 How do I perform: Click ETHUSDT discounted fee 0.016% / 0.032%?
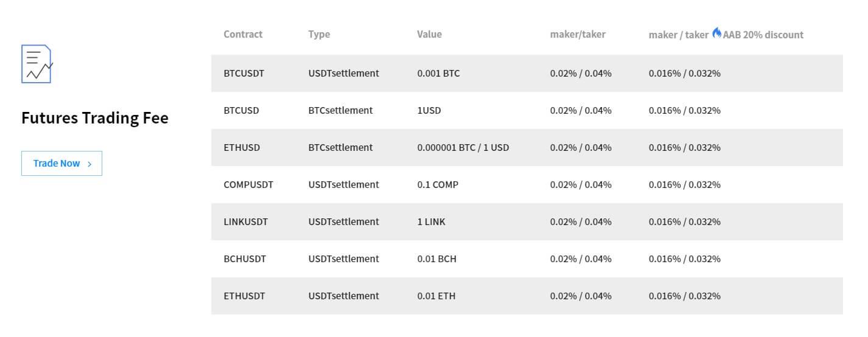pyautogui.click(x=685, y=296)
